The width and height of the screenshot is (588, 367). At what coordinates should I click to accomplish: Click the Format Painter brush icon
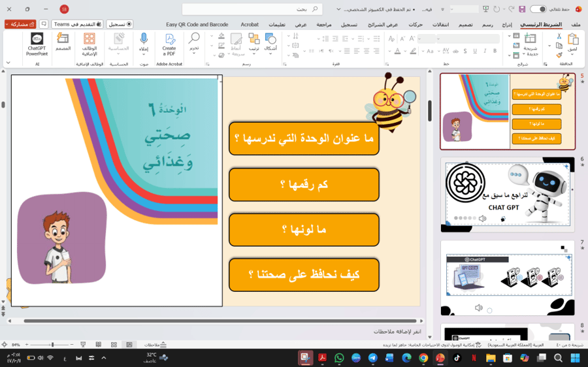click(559, 55)
